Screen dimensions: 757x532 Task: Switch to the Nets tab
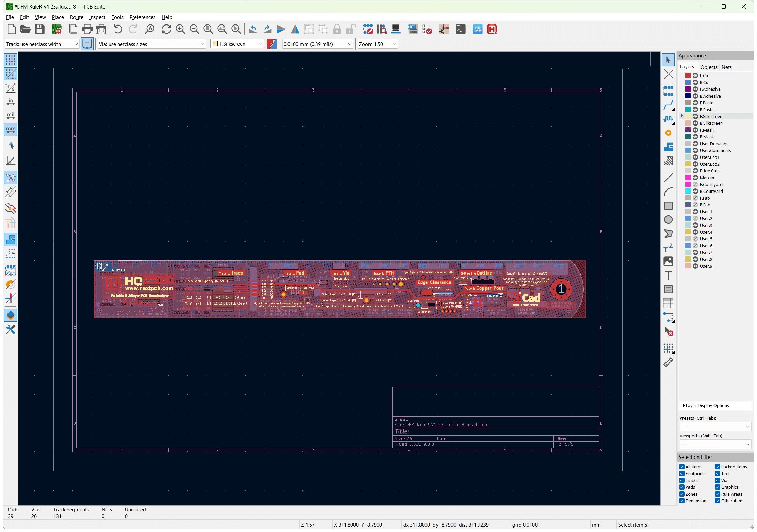(726, 67)
